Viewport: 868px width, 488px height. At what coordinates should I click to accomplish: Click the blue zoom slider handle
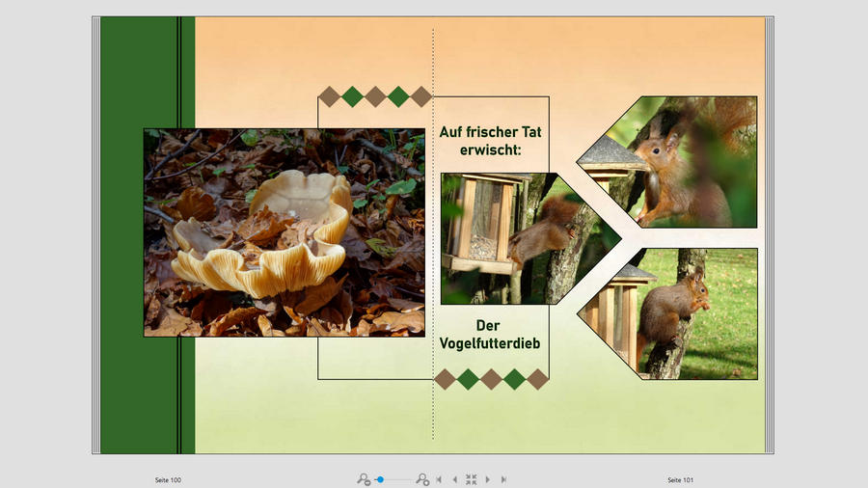[381, 479]
